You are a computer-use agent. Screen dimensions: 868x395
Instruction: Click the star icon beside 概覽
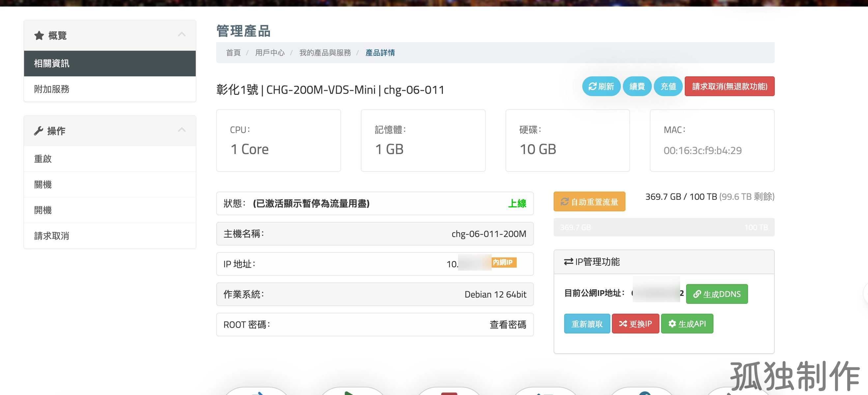click(x=39, y=36)
